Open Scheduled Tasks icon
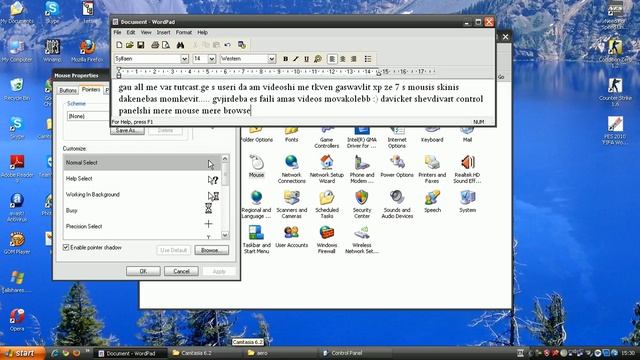This screenshot has width=640, height=360. pos(327,204)
